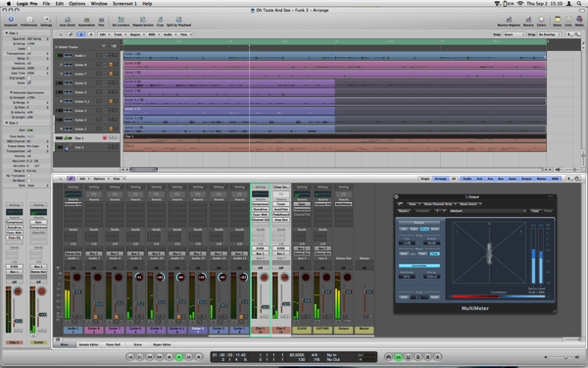The width and height of the screenshot is (588, 368).
Task: Open the Options menu in menu bar
Action: (76, 3)
